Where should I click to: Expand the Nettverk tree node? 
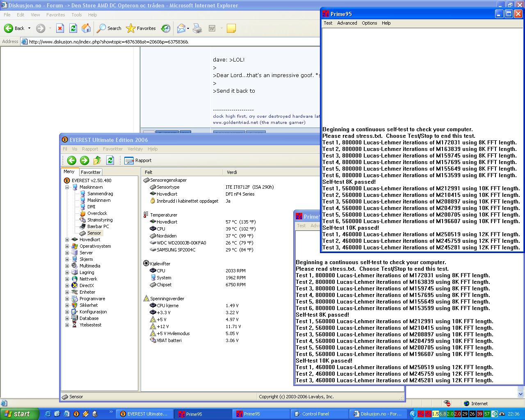67,279
